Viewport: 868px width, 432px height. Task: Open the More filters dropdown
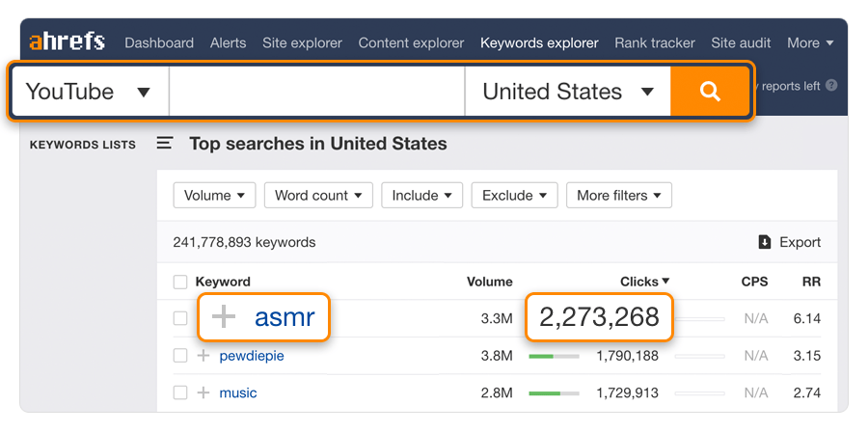coord(619,195)
